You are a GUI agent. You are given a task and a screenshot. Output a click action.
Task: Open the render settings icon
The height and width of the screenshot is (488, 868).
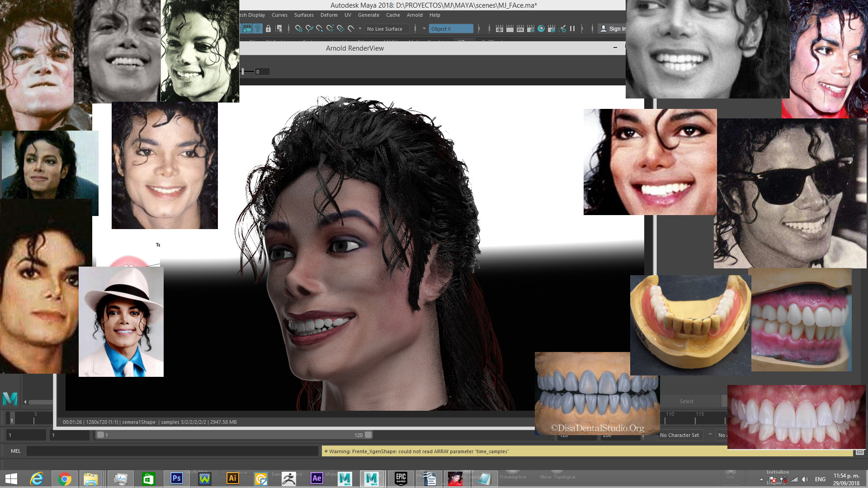530,28
